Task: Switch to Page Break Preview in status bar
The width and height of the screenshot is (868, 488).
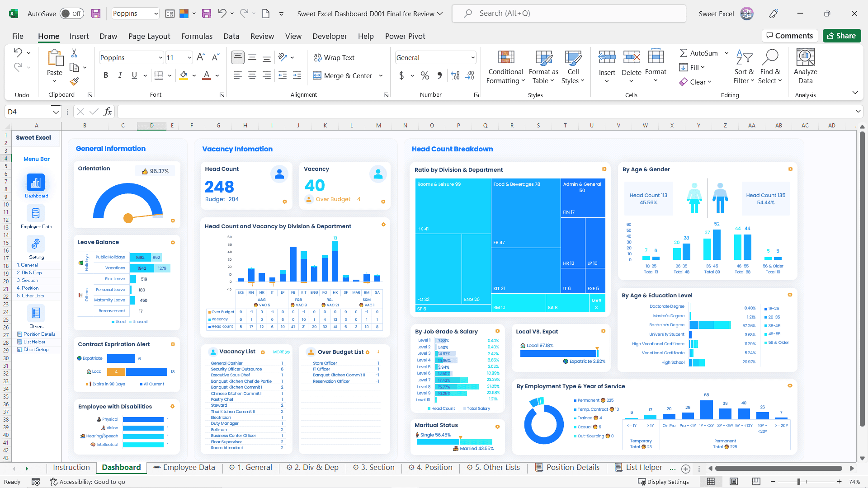Action: (x=756, y=482)
